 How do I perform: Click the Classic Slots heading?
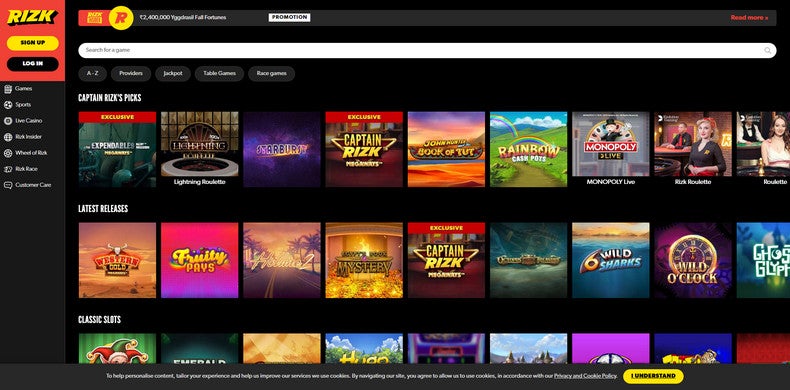pos(99,320)
